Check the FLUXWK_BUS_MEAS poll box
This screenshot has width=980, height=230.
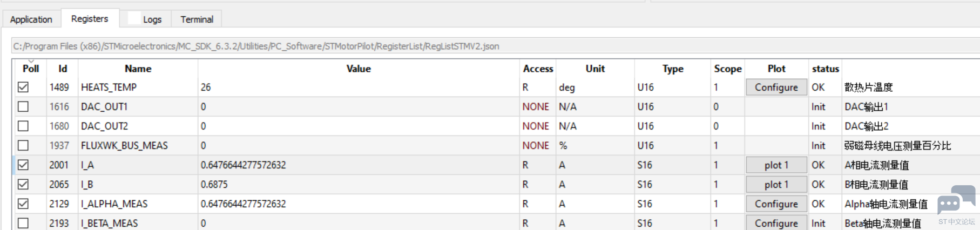[23, 145]
